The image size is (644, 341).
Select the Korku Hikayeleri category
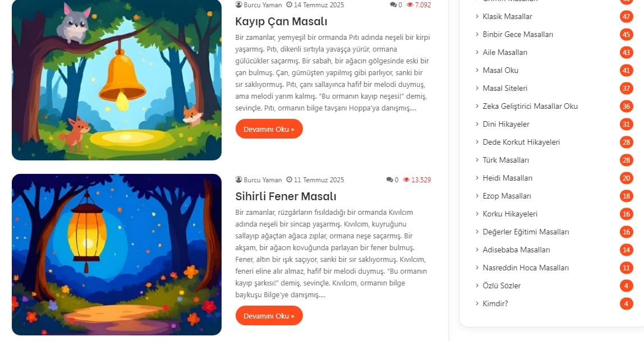510,214
